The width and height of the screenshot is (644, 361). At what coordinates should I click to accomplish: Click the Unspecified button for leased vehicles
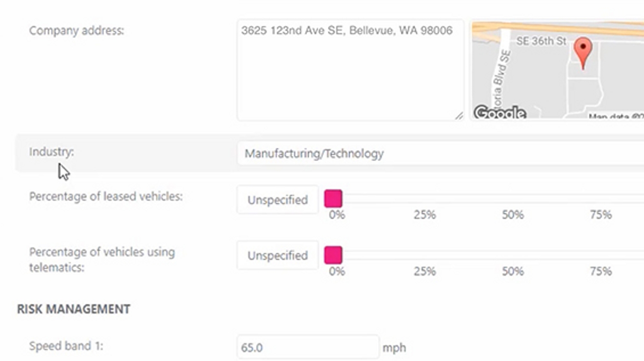pyautogui.click(x=277, y=200)
